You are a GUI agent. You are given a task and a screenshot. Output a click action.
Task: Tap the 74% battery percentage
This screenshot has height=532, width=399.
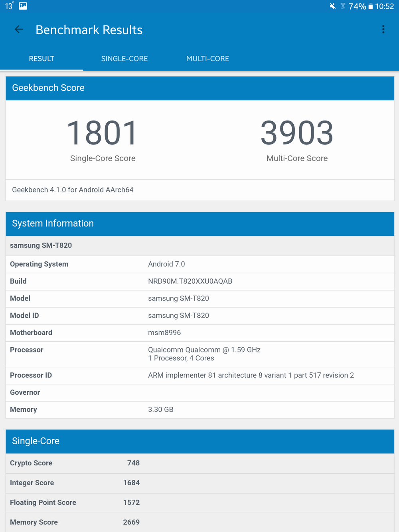tap(357, 6)
